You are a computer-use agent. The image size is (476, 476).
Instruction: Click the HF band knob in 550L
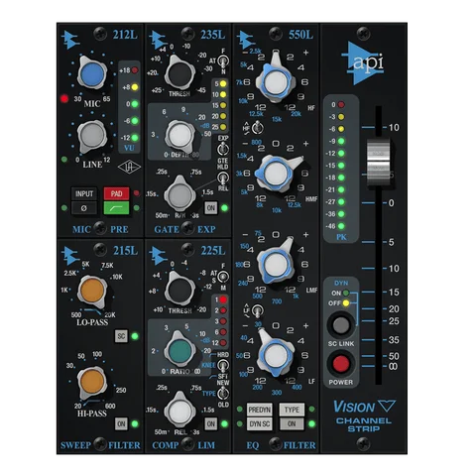click(276, 80)
